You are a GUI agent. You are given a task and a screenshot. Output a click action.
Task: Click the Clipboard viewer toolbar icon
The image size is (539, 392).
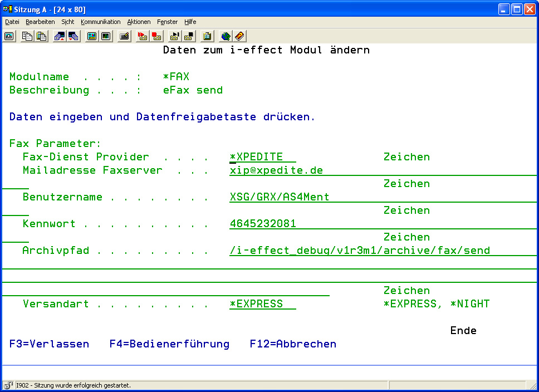(x=207, y=36)
